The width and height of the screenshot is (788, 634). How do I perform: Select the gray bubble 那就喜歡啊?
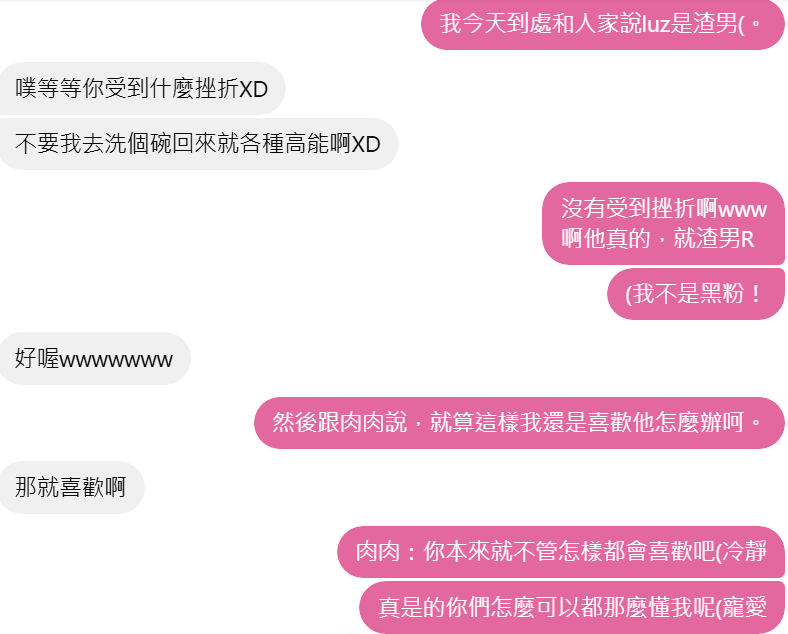pyautogui.click(x=72, y=487)
